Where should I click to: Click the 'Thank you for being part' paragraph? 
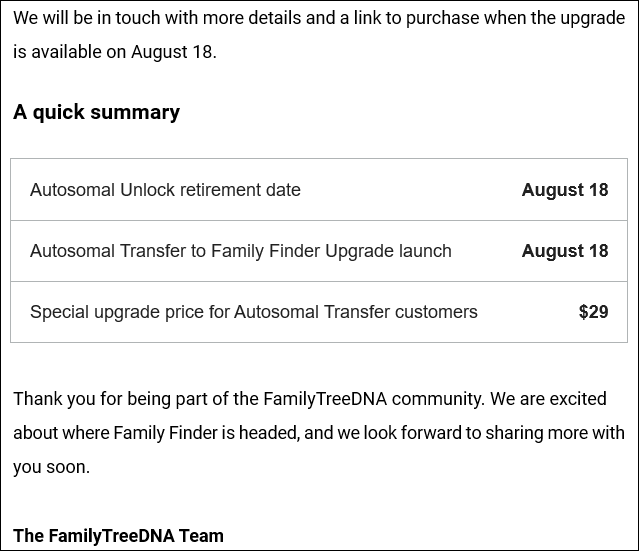coord(319,433)
